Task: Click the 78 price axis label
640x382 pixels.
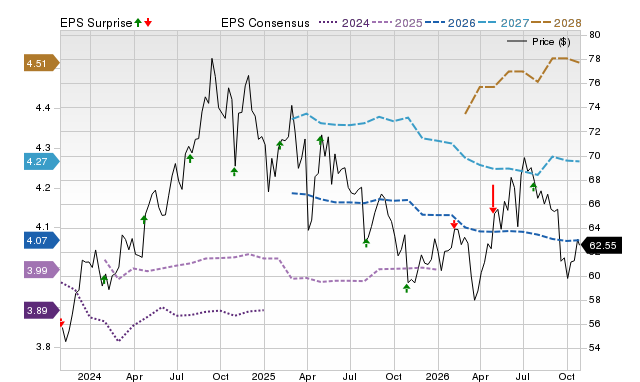Action: point(595,59)
